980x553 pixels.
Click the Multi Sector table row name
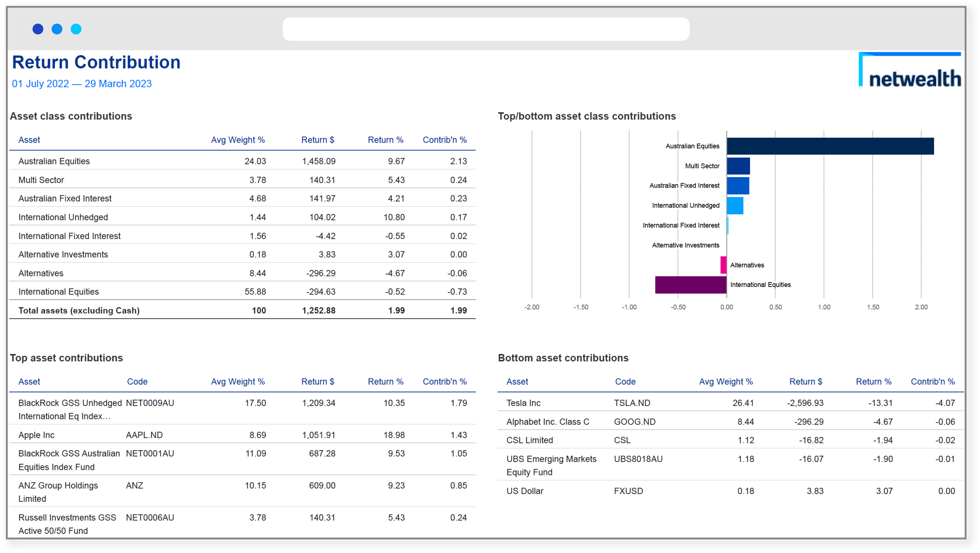(x=41, y=180)
